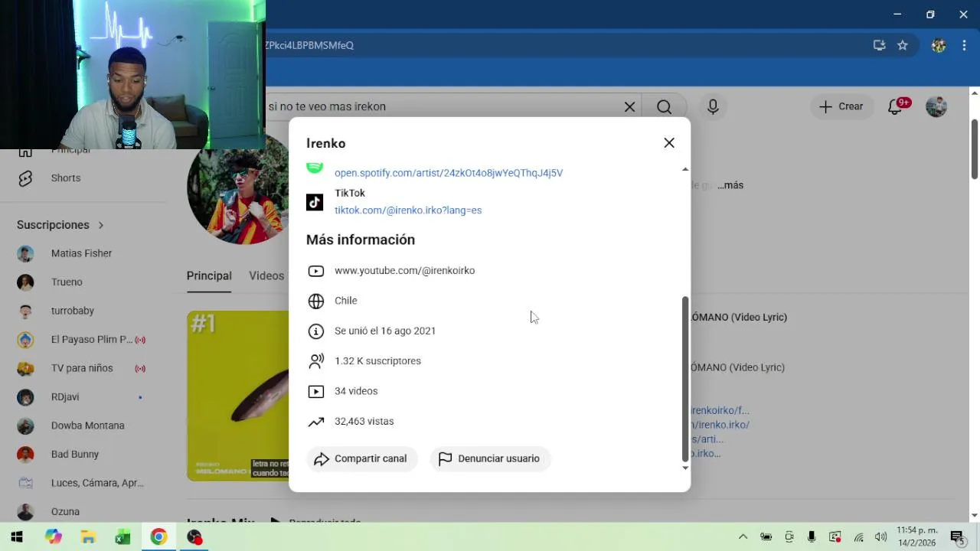Click the video icon beside 34 videos
The image size is (980, 551).
(316, 391)
